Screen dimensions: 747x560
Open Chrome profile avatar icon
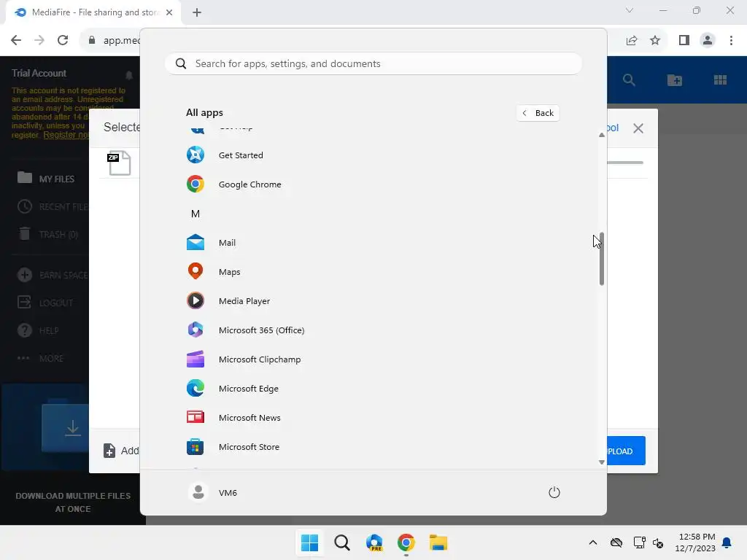click(708, 41)
